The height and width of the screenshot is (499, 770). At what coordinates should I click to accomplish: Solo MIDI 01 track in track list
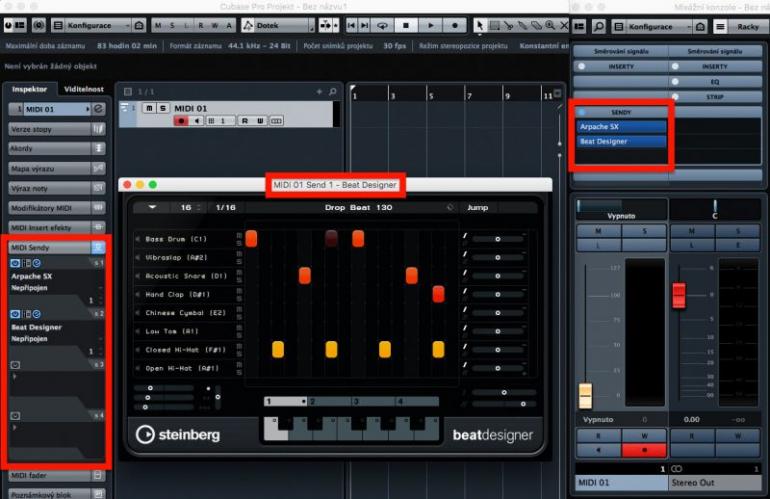click(x=163, y=108)
